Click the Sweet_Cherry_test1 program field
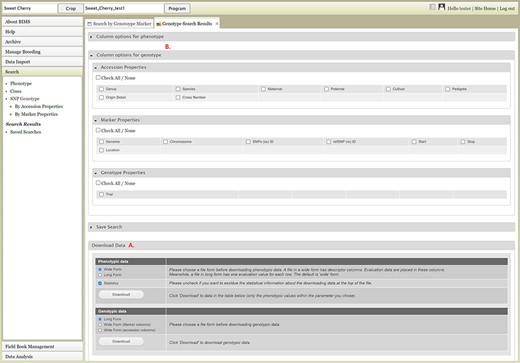The width and height of the screenshot is (520, 363). tap(123, 8)
